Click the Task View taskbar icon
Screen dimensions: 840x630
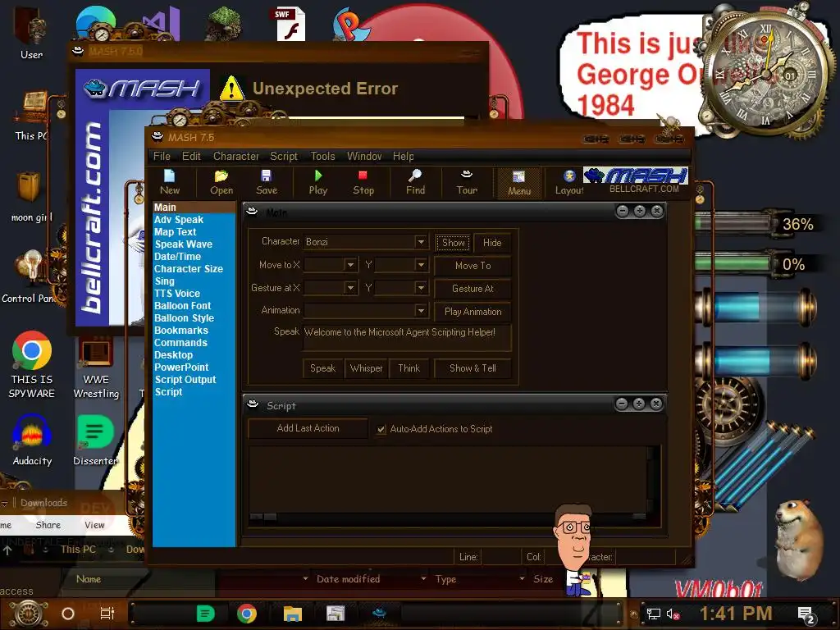107,614
